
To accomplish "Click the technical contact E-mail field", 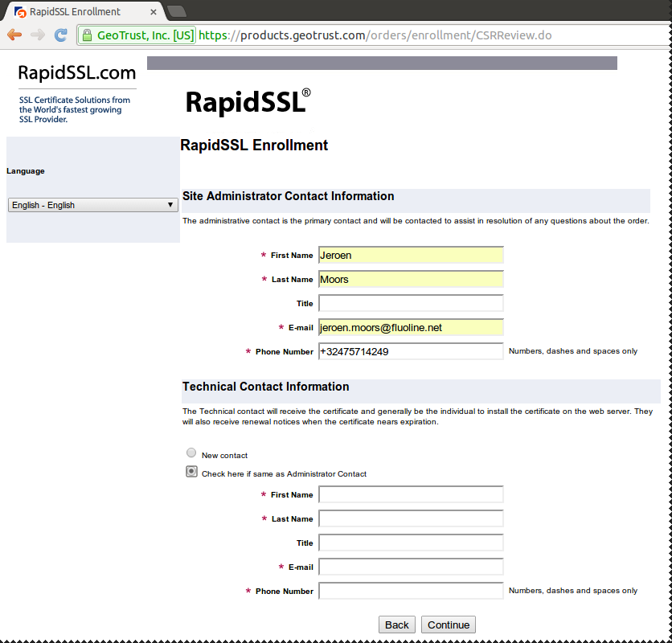I will click(411, 567).
